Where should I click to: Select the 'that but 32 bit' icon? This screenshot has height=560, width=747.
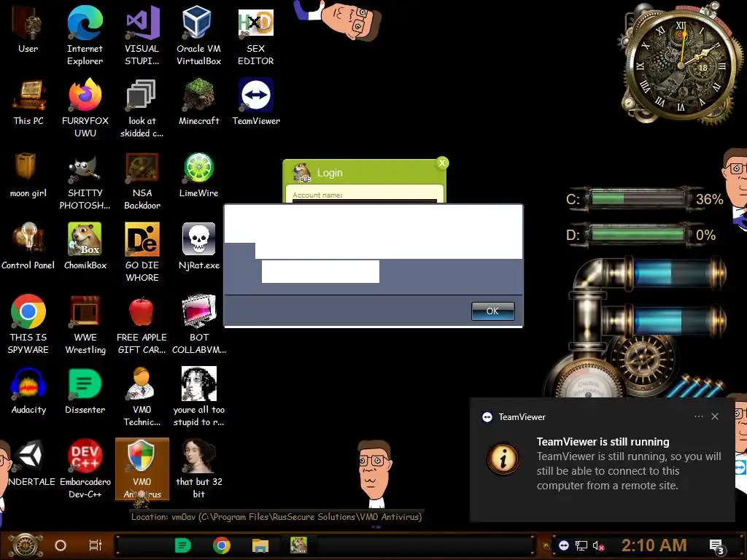(x=198, y=469)
